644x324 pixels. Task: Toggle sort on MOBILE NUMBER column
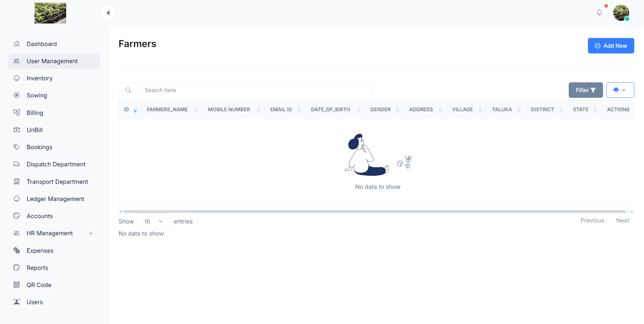(233, 110)
